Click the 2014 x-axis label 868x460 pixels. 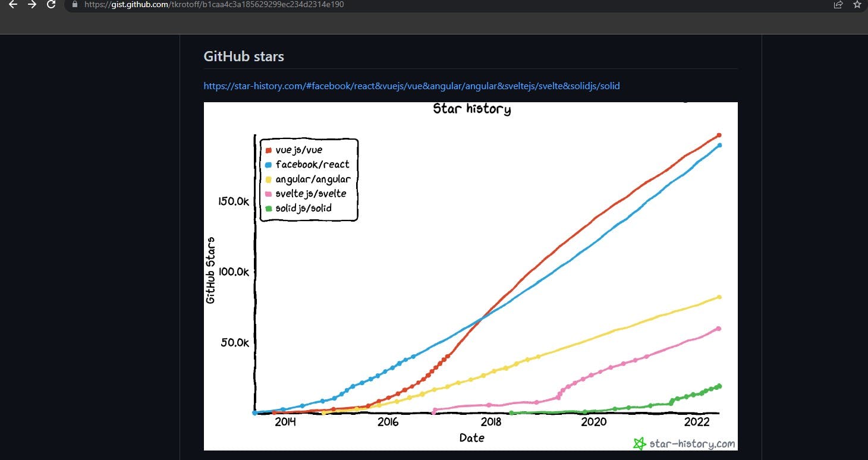coord(285,422)
